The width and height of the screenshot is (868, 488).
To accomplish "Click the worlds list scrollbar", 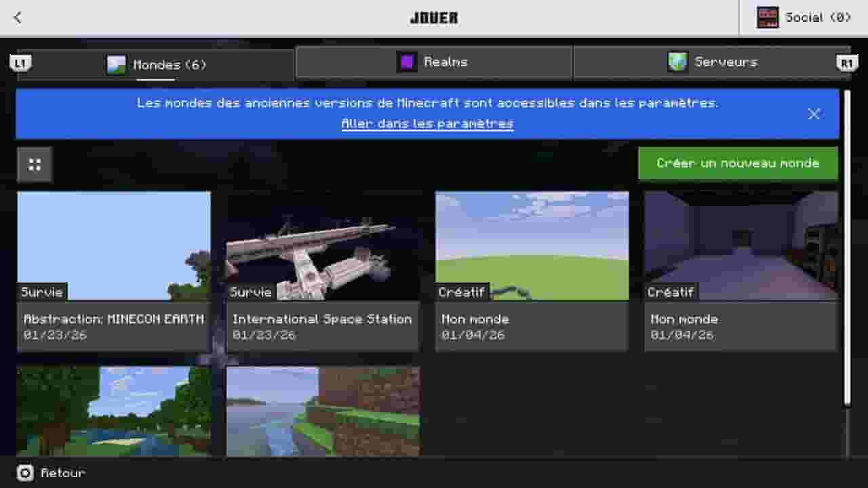I will [846, 247].
